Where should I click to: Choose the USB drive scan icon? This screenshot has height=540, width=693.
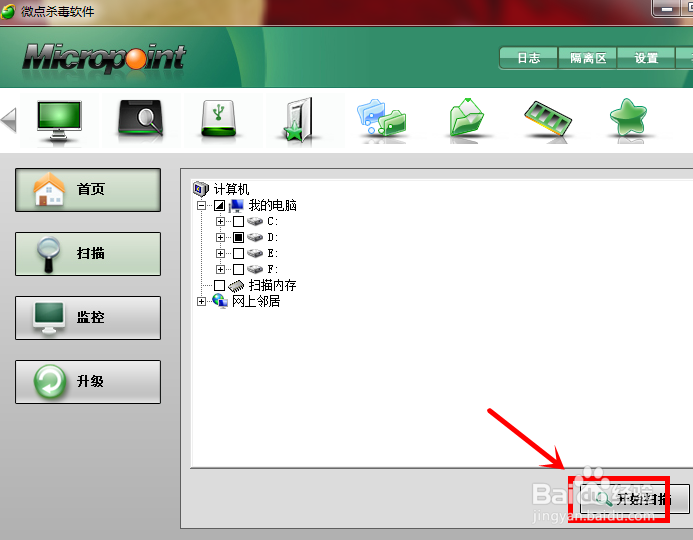pyautogui.click(x=218, y=118)
